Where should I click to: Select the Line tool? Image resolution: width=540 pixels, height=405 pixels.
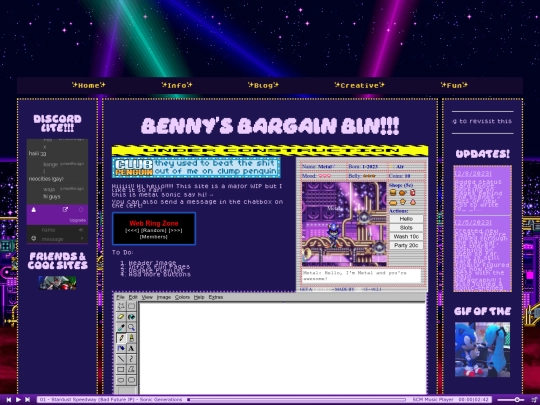pos(121,359)
